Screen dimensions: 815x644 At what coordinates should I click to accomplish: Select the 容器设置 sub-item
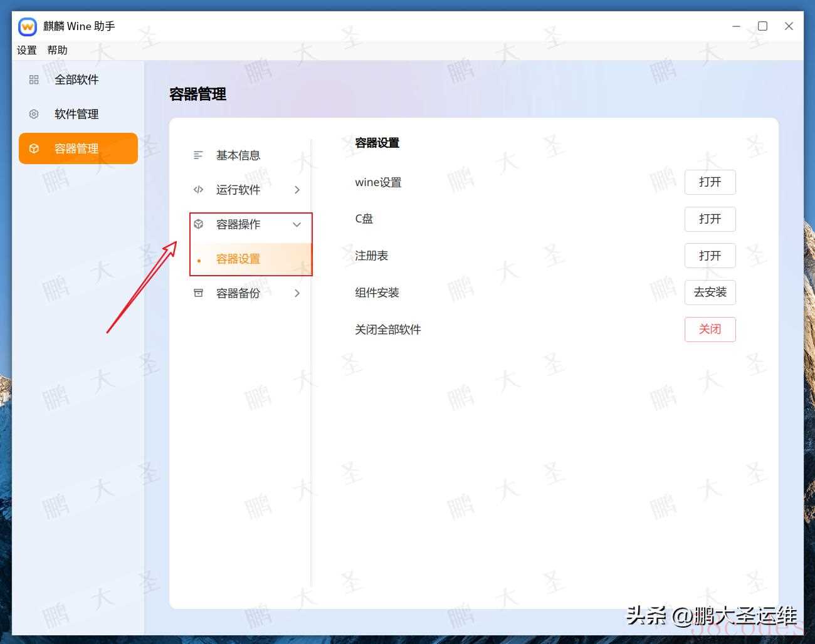pyautogui.click(x=251, y=259)
